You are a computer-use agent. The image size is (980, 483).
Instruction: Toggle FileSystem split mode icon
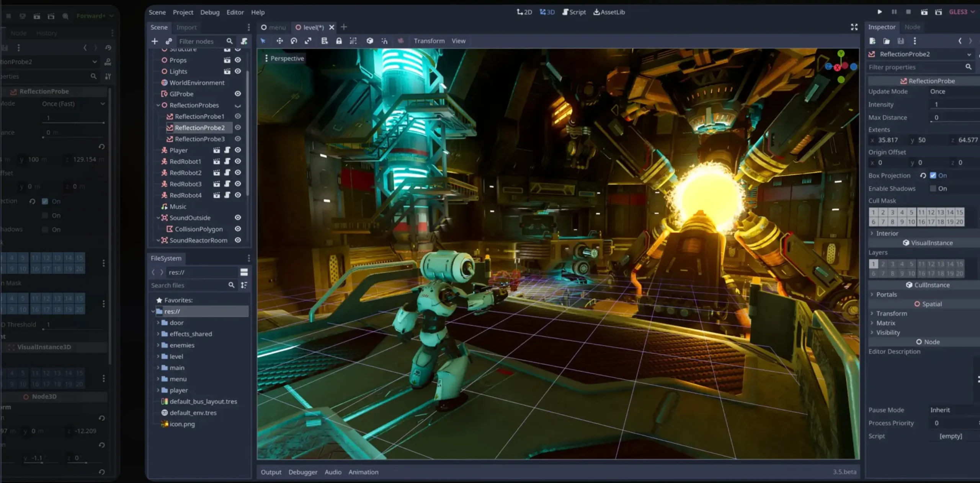tap(244, 272)
